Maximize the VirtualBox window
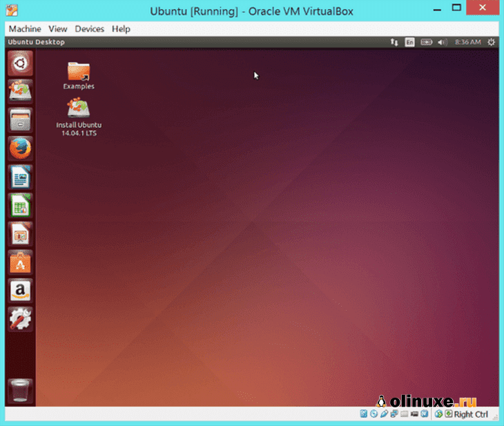 tap(456, 8)
